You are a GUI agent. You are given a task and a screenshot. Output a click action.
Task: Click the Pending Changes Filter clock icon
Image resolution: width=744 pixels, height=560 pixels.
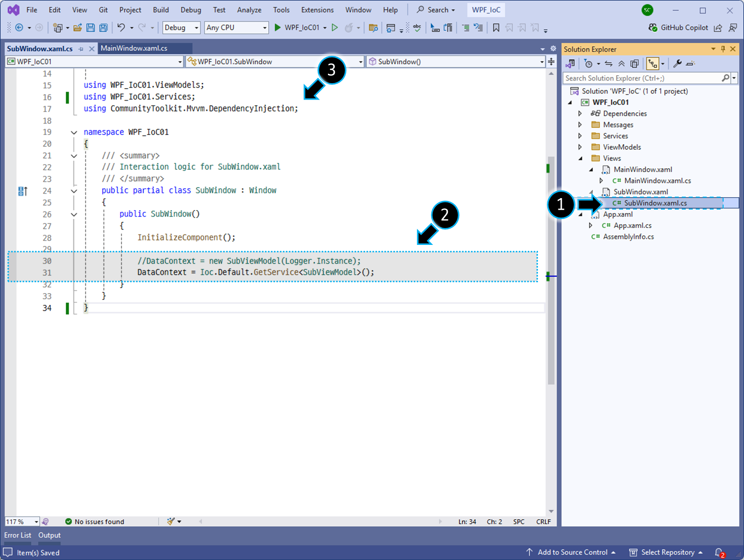point(589,64)
